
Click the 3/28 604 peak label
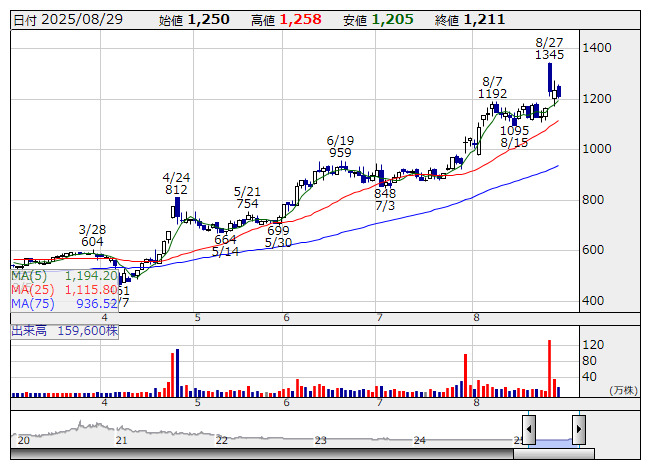tap(92, 236)
